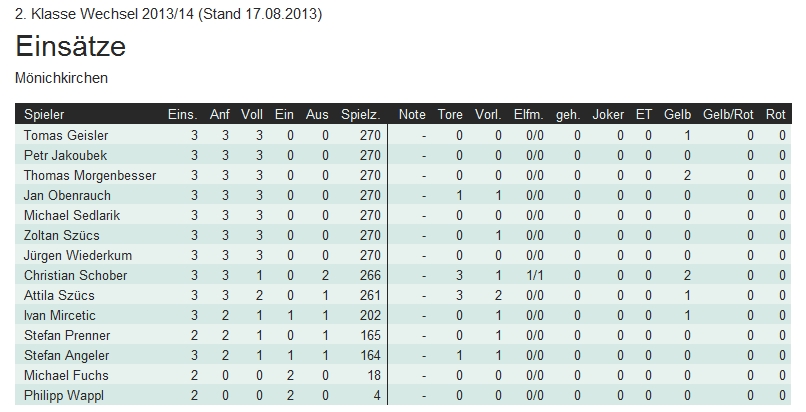Click the Note column header
This screenshot has height=412, width=806.
tap(412, 115)
